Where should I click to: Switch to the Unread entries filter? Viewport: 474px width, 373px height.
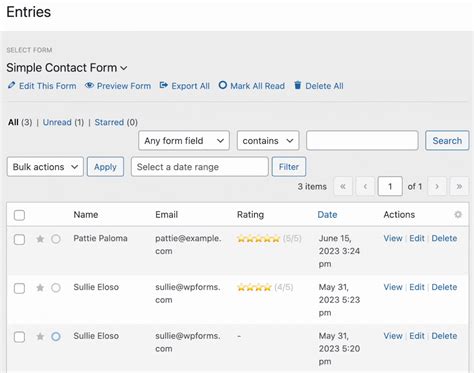(57, 122)
